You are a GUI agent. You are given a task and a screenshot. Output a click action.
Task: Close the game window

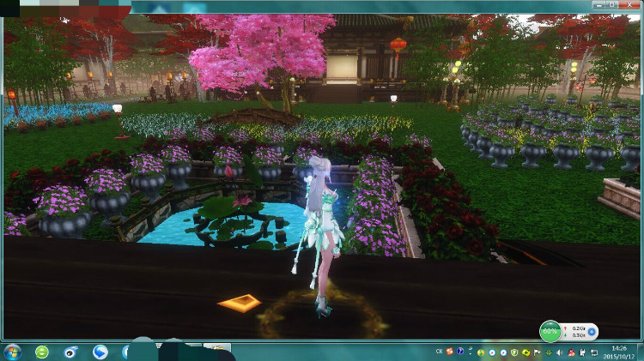tap(629, 5)
